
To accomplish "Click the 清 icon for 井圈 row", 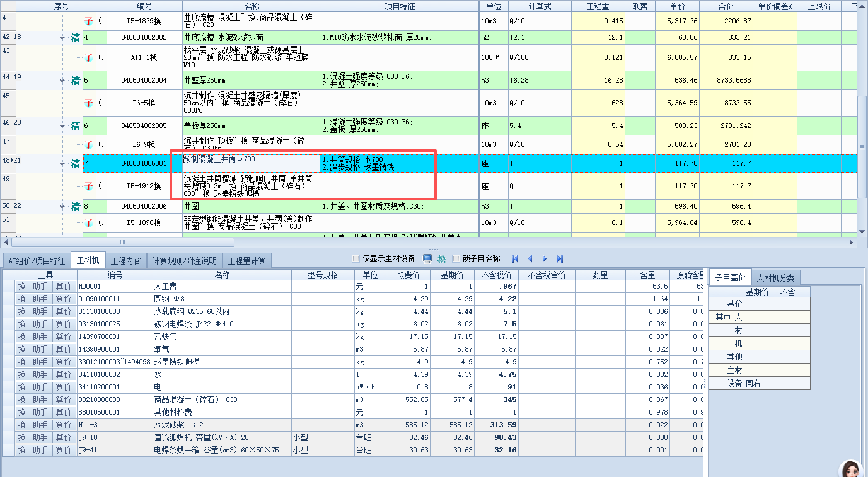I will (76, 207).
